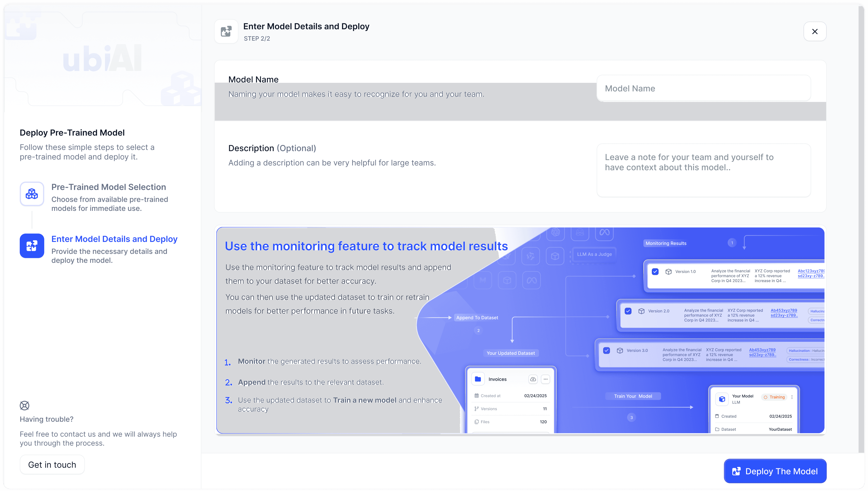Click the puzzle icon in the dialog header
Screen dimensions: 868x491
226,31
